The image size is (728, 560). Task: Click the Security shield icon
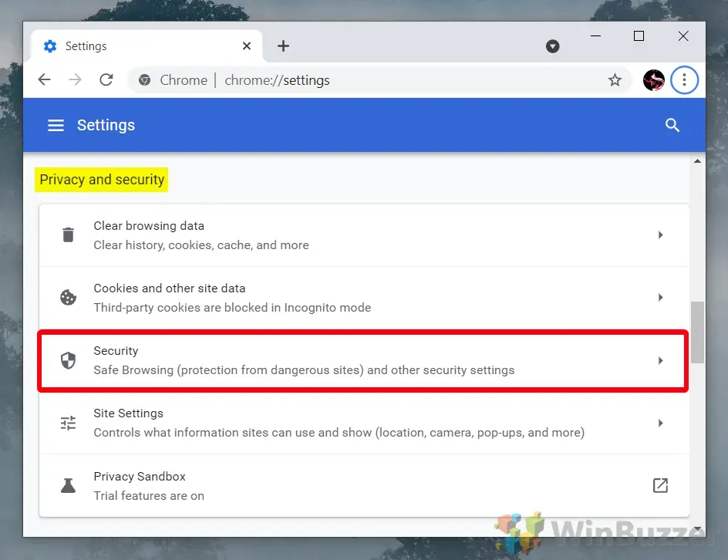[x=69, y=360]
